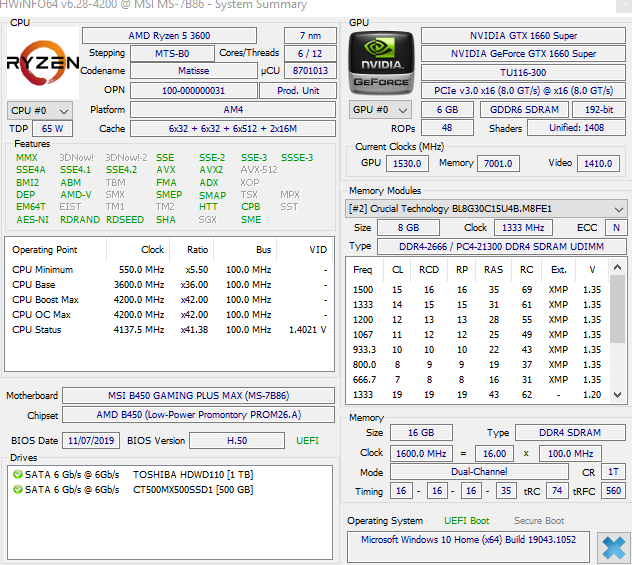The width and height of the screenshot is (632, 565).
Task: Select the CT500MX500SSD1 [500 GB] drive entry
Action: coord(133,489)
